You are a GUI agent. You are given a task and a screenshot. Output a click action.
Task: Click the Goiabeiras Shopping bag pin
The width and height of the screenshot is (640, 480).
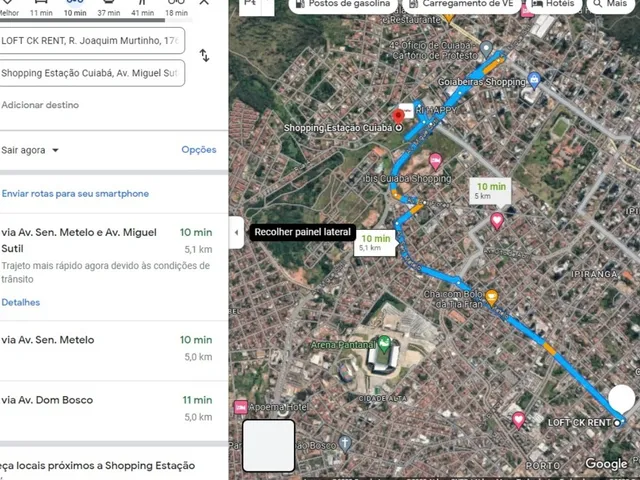pyautogui.click(x=534, y=79)
